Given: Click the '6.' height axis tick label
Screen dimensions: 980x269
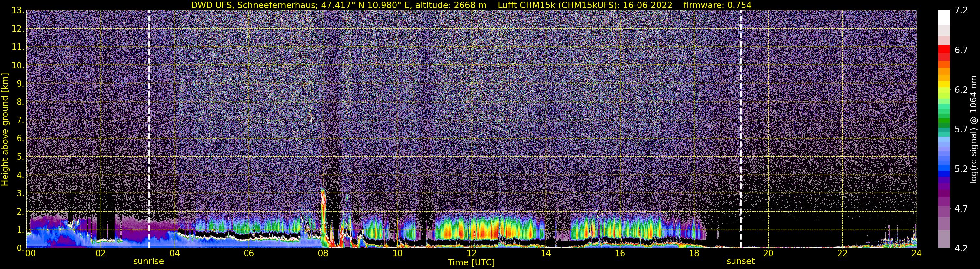Looking at the screenshot, I should coord(20,138).
